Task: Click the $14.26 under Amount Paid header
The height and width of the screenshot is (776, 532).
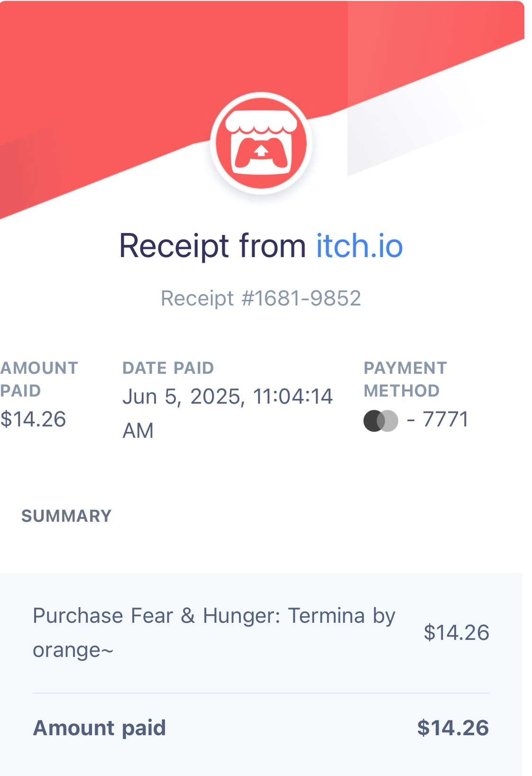Action: point(33,419)
